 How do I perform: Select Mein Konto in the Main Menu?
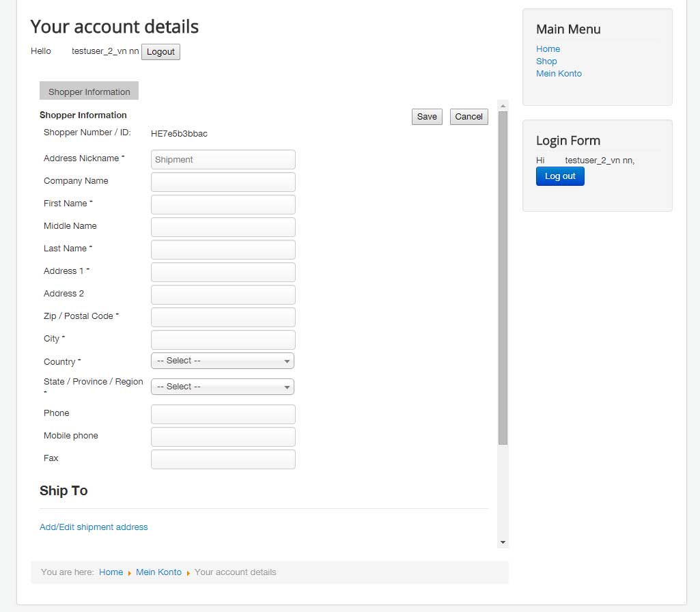(x=559, y=74)
